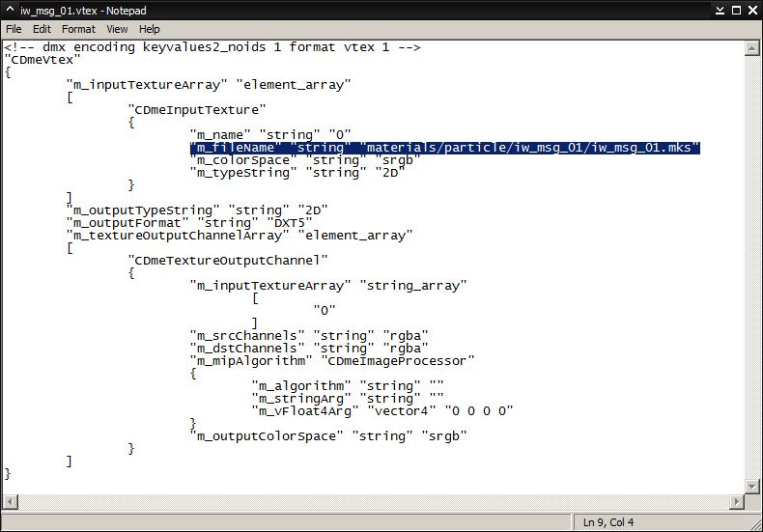This screenshot has height=532, width=763.
Task: Click the horizontal scrollbar left arrow
Action: 11,501
